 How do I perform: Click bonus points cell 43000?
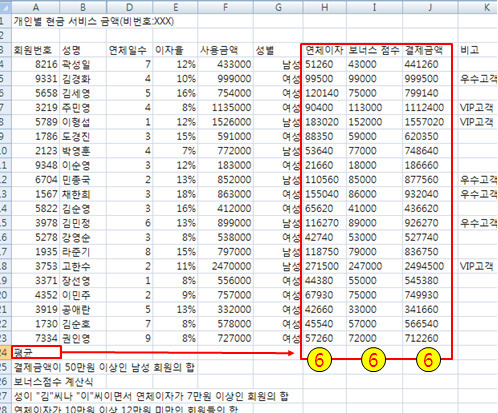click(x=374, y=64)
